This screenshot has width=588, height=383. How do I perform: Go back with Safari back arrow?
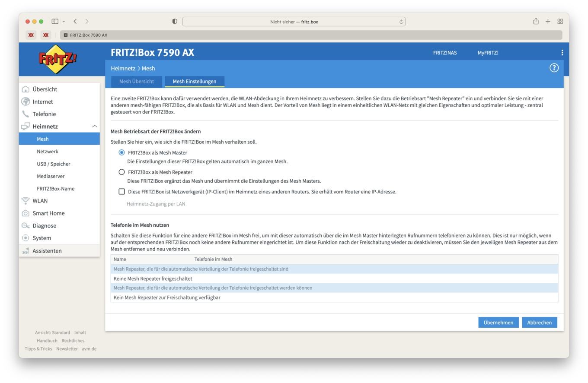[x=75, y=22]
